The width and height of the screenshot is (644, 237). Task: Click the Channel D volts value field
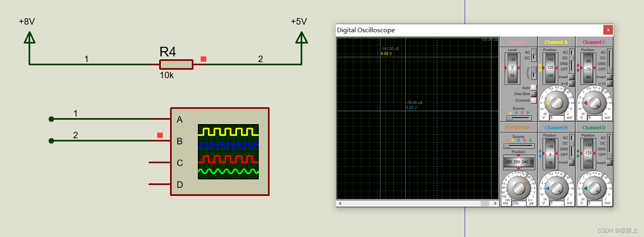[595, 203]
